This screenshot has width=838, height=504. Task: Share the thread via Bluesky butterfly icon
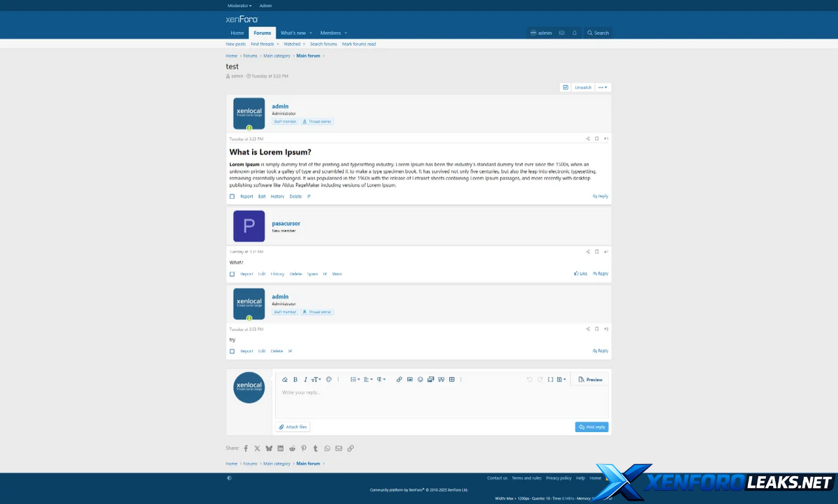(269, 448)
